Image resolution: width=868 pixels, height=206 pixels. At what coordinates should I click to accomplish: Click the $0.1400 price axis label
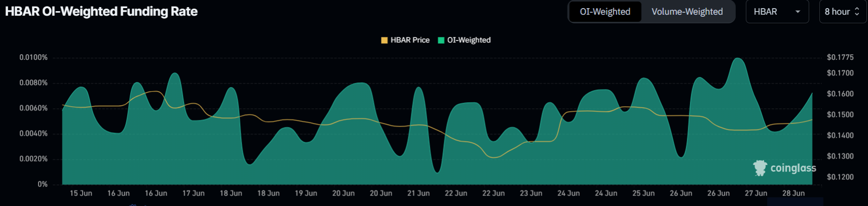840,135
